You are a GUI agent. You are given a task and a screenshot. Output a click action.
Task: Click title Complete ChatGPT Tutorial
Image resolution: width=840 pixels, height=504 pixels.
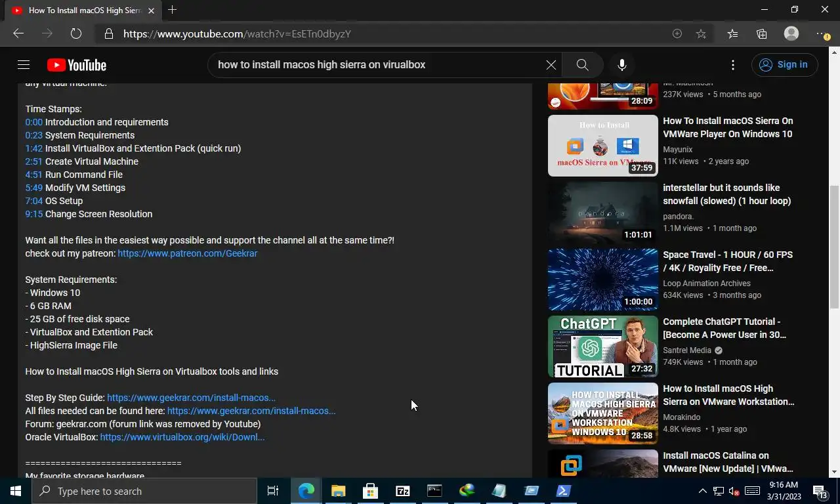point(724,328)
